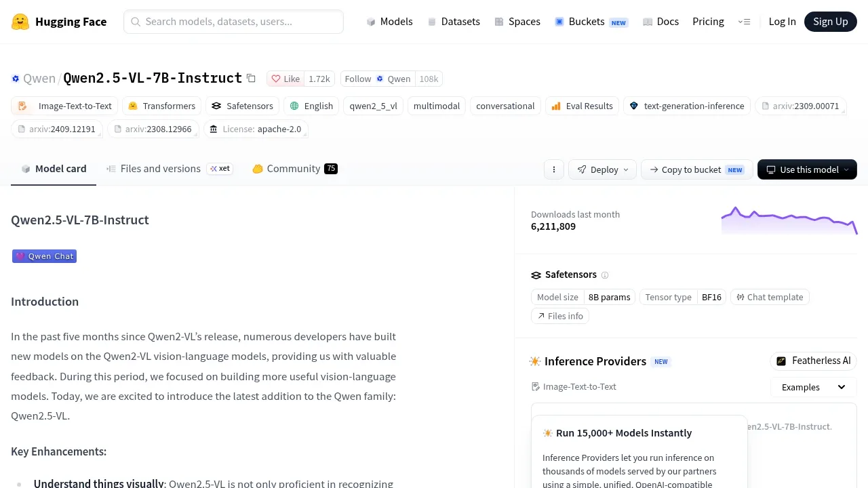Click the Key Enhancements heading
Screen dimensions: 868x488
[x=59, y=451]
